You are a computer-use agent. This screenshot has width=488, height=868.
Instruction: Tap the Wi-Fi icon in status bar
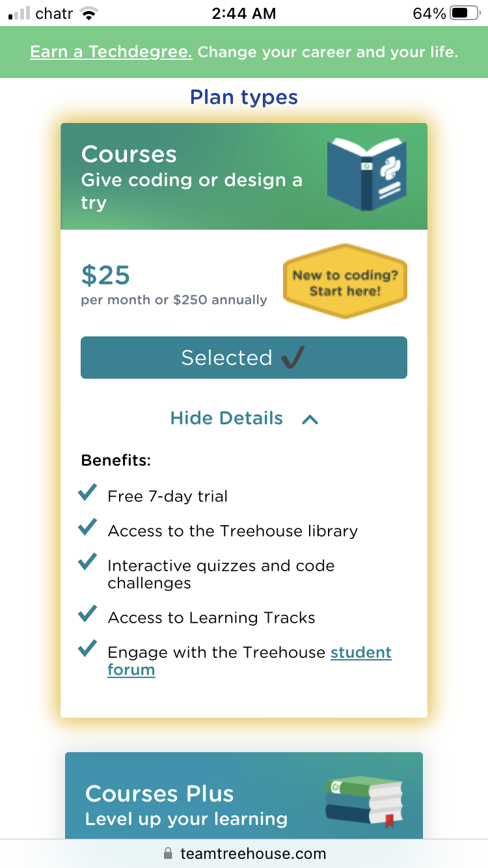87,13
